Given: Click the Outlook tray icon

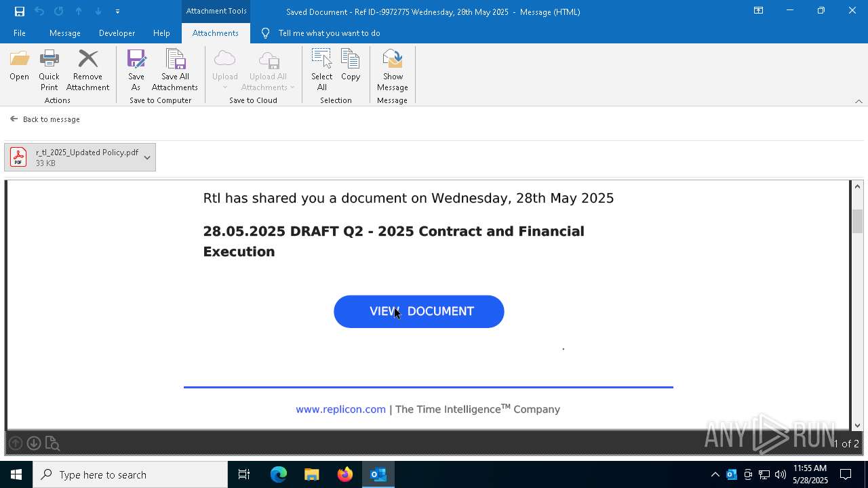Looking at the screenshot, I should (731, 474).
